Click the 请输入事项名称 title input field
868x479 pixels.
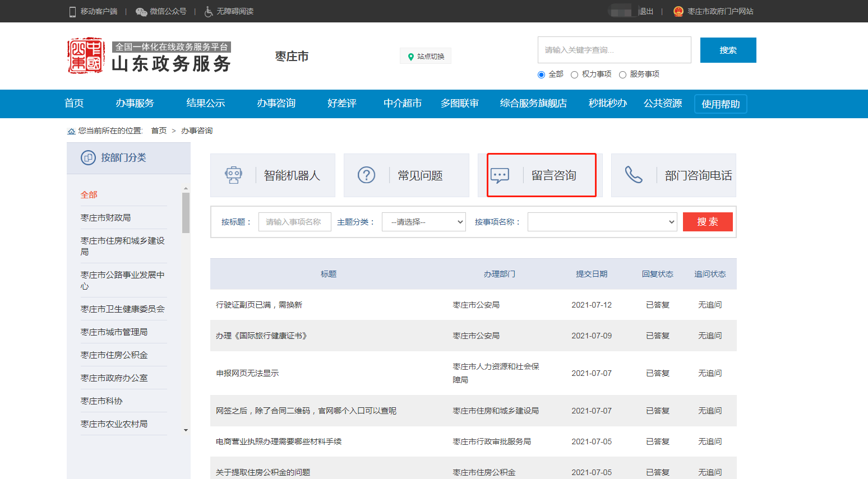click(x=294, y=222)
